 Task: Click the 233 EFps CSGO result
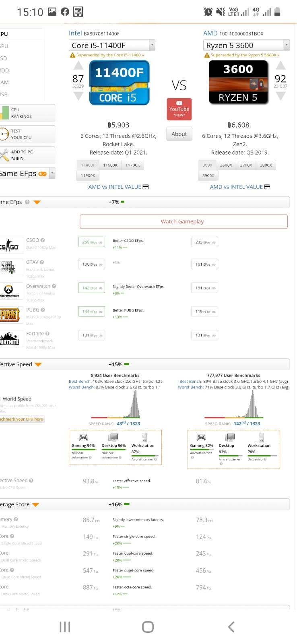coord(204,242)
